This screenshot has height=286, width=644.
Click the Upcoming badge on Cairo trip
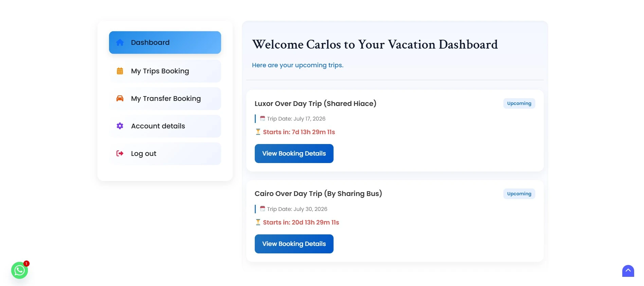[x=519, y=194]
